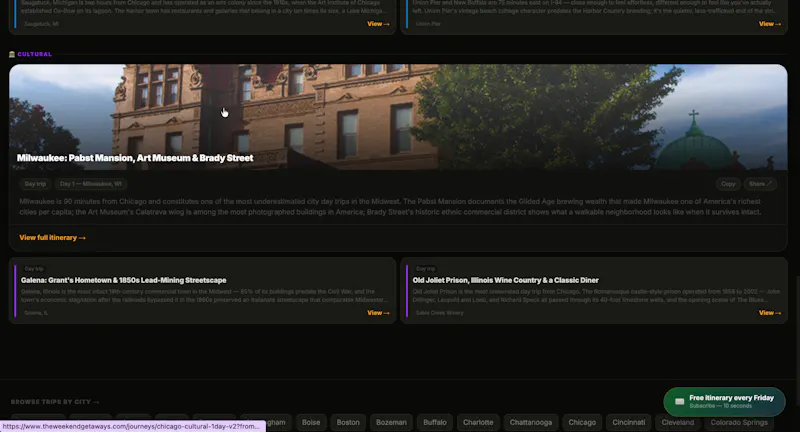This screenshot has height=432, width=800.
Task: Select the Day trip tag under Milwaukee
Action: 35,184
